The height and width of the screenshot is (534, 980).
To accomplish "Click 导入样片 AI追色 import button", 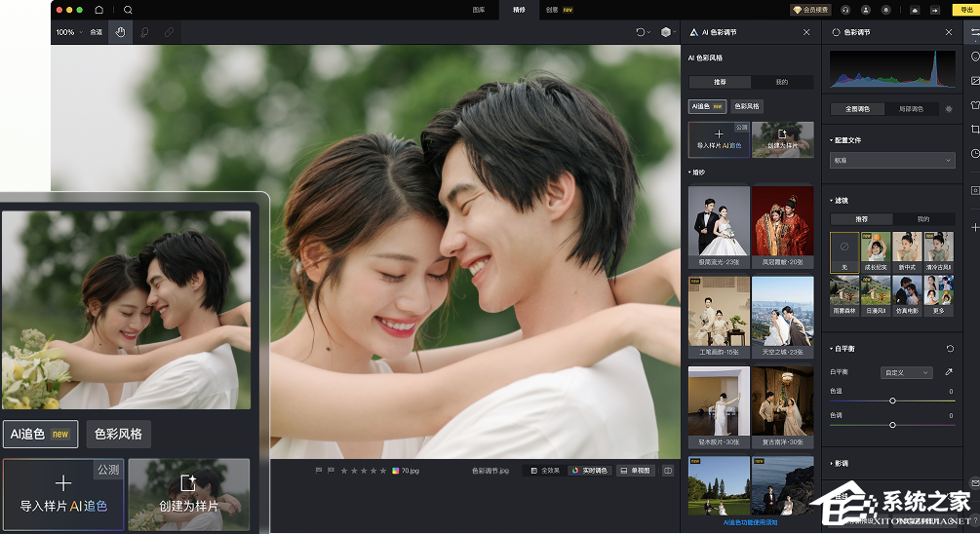I will point(718,139).
